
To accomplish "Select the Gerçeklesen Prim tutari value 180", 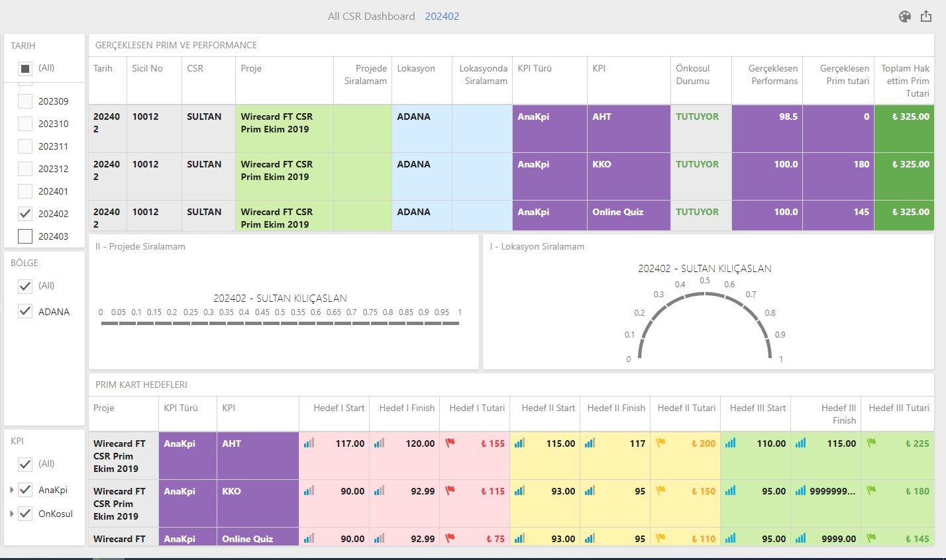I will coord(838,176).
